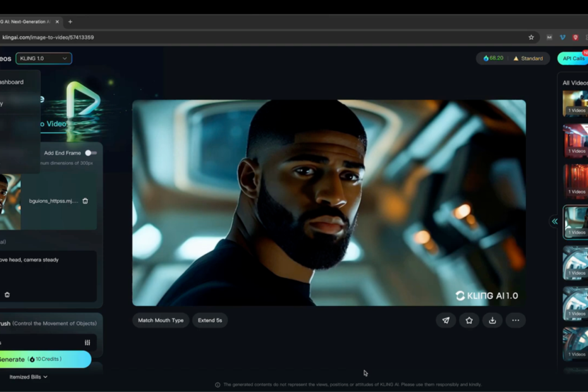Click the All Videos heading
The width and height of the screenshot is (588, 392).
click(575, 83)
